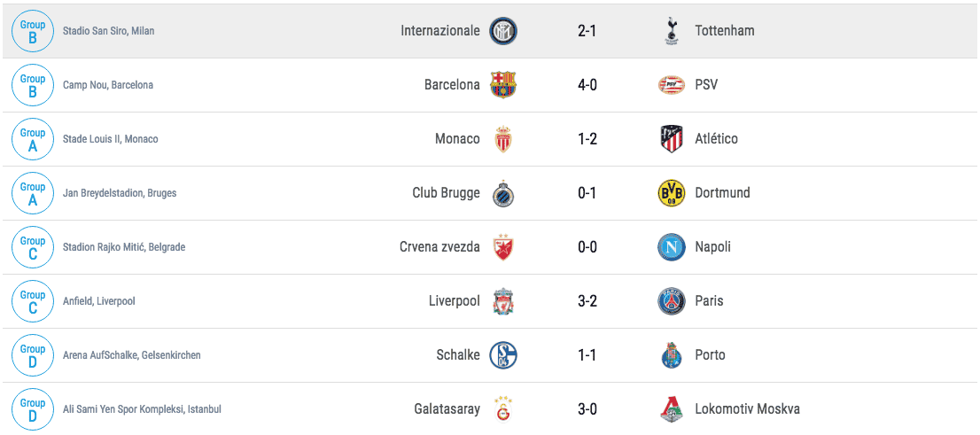Click the Internazionale club crest

[503, 31]
